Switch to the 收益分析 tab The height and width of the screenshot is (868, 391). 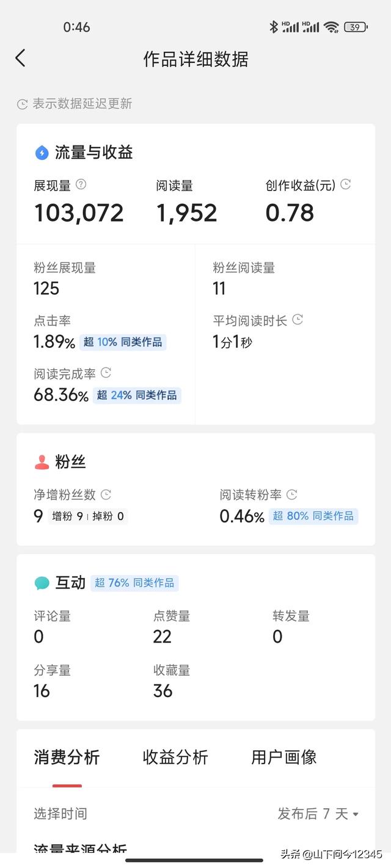[x=175, y=758]
